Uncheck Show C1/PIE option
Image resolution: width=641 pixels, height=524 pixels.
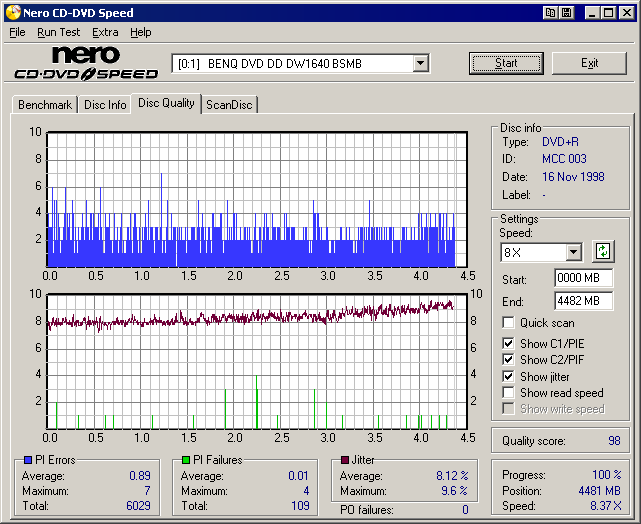(x=509, y=343)
